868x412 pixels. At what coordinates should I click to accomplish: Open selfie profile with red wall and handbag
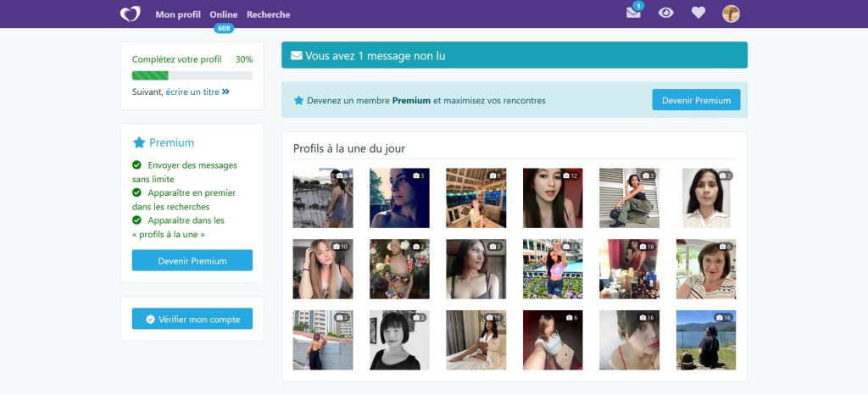pyautogui.click(x=553, y=340)
